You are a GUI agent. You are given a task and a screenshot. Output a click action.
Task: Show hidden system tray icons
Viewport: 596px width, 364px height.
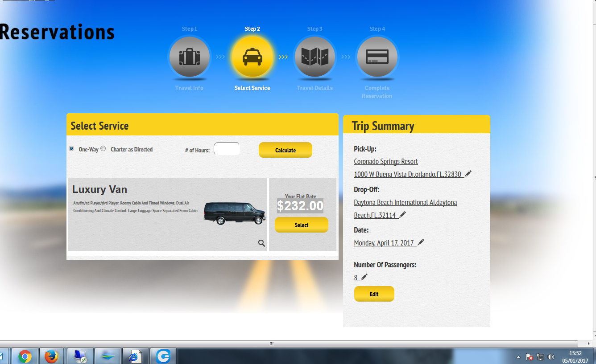pyautogui.click(x=519, y=357)
